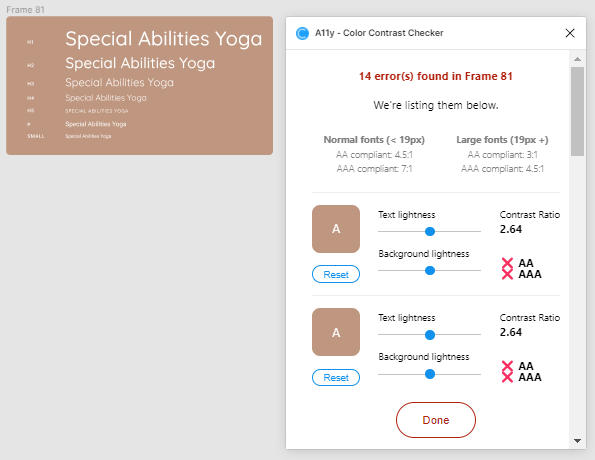595x460 pixels.
Task: Click second Text lightness slider handle
Action: coord(430,334)
